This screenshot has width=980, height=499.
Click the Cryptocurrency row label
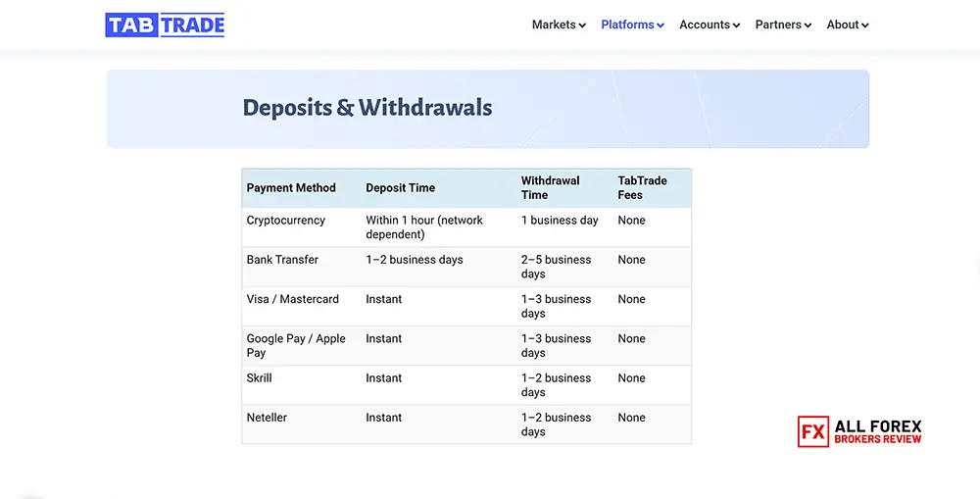pyautogui.click(x=285, y=221)
